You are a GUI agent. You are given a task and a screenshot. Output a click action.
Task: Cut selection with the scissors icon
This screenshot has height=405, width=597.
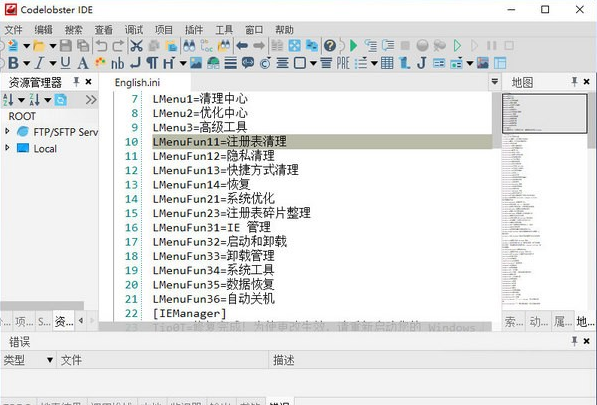(x=136, y=46)
